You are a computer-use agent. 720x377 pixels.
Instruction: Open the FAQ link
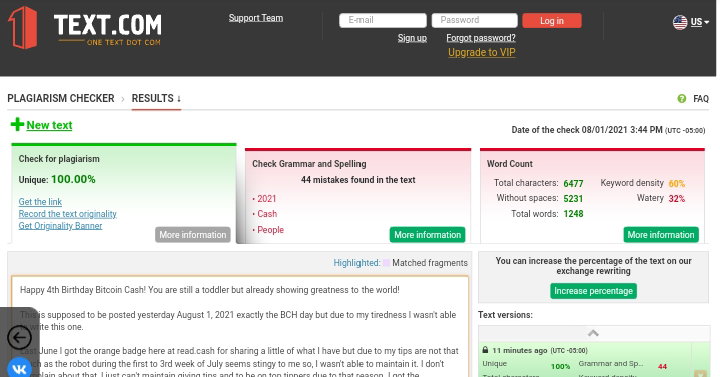[x=701, y=99]
